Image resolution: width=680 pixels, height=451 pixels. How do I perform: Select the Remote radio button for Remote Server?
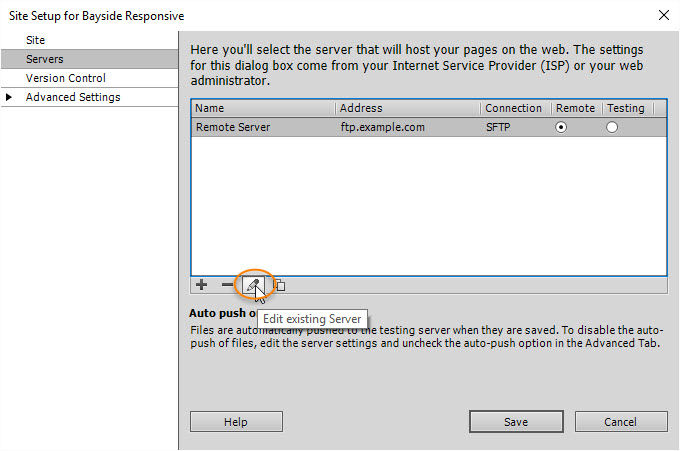point(561,127)
